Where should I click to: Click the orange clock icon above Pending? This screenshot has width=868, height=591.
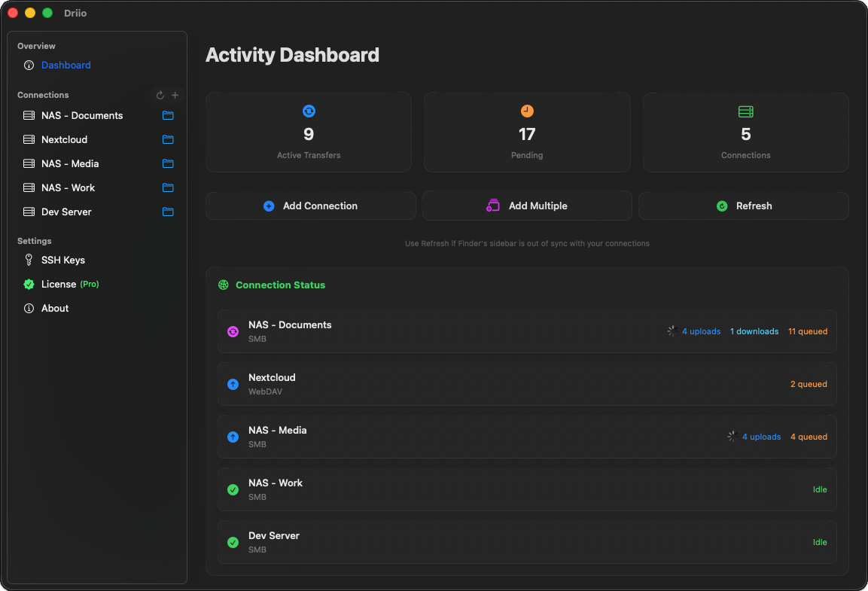(x=527, y=111)
